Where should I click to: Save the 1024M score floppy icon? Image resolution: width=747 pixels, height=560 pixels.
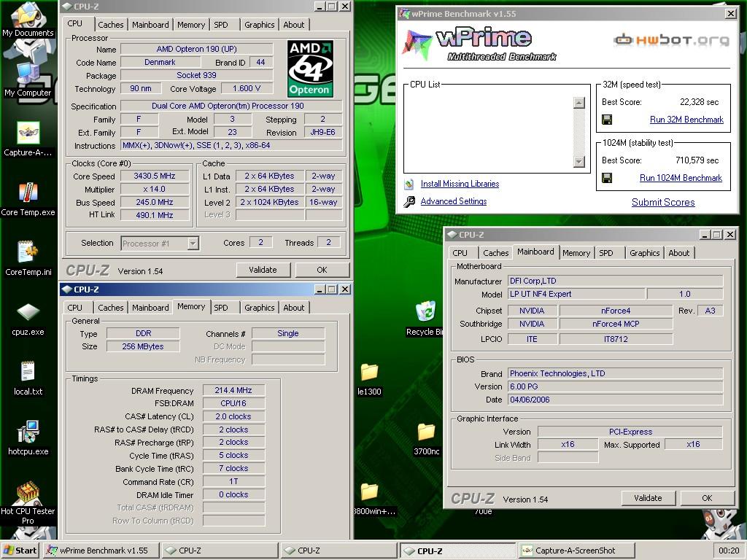[607, 178]
